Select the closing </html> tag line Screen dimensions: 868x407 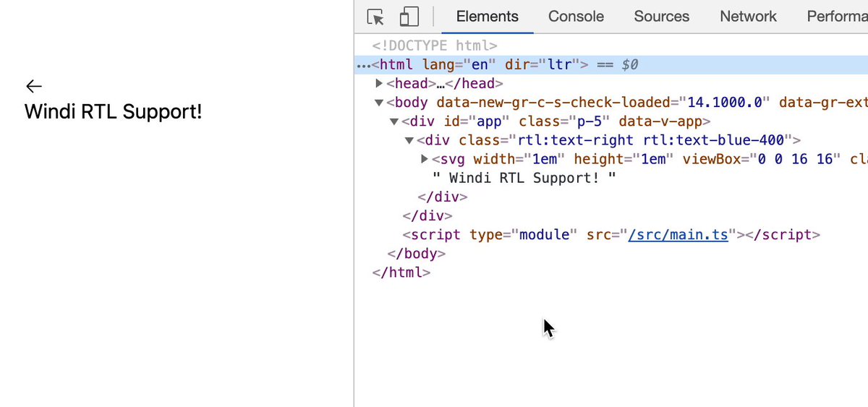coord(401,272)
